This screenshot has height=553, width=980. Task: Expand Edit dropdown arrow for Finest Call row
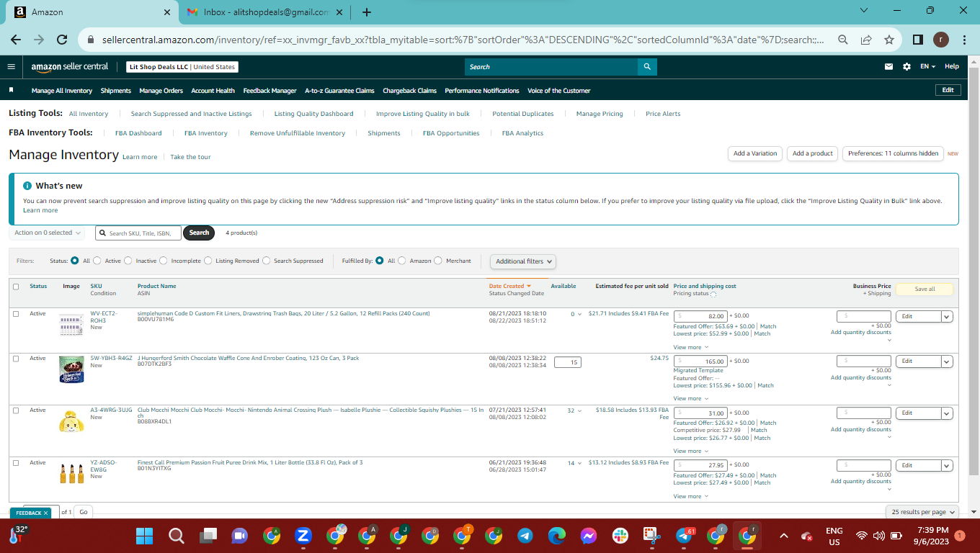point(947,465)
